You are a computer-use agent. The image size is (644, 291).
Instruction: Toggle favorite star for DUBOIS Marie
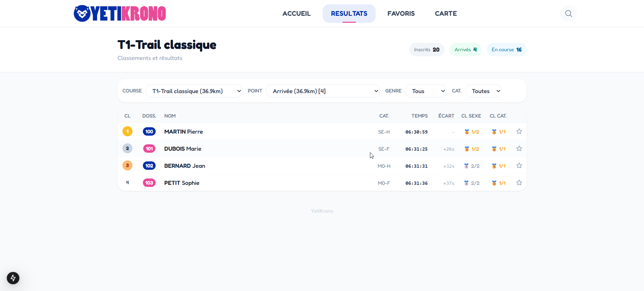click(x=519, y=149)
